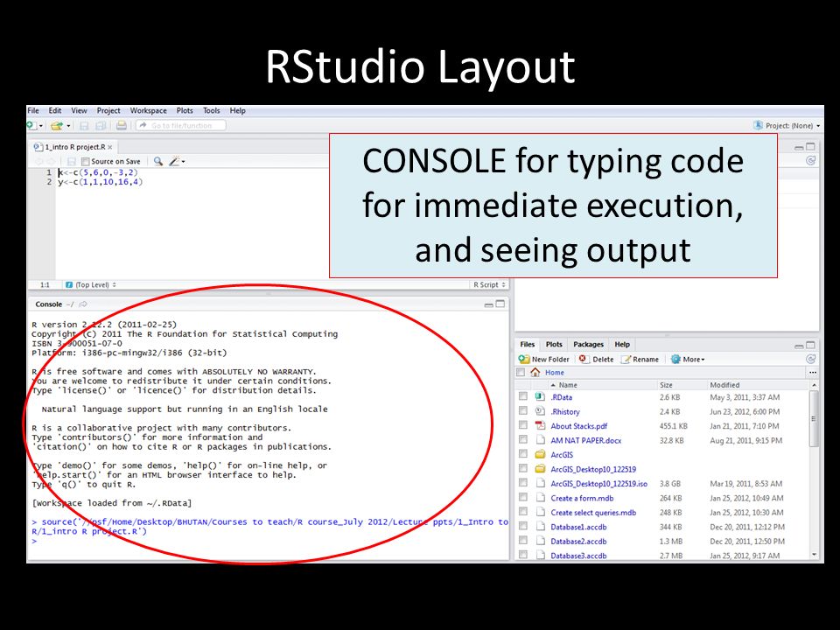The image size is (840, 630).
Task: Open the Workspace menu
Action: pos(149,110)
